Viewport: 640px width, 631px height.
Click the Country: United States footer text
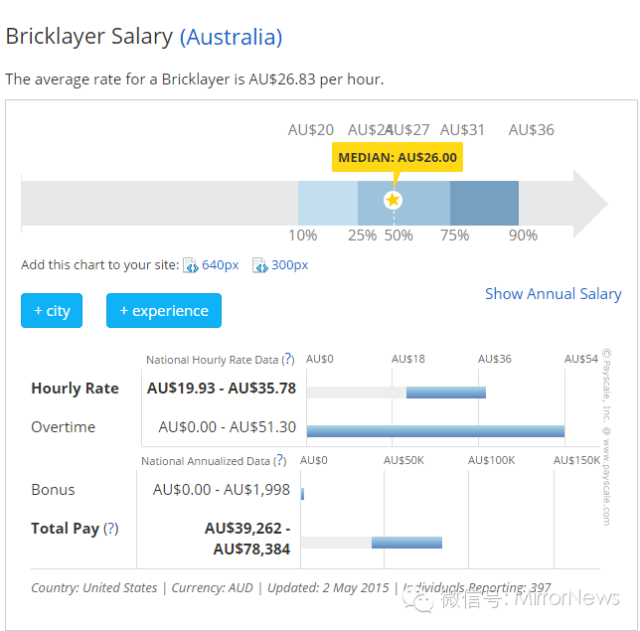click(94, 587)
